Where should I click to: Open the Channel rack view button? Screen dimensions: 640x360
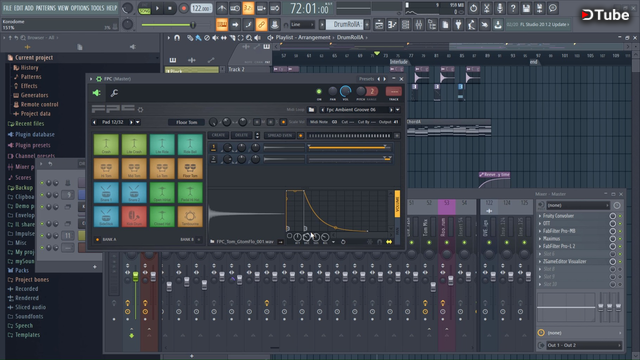[405, 25]
